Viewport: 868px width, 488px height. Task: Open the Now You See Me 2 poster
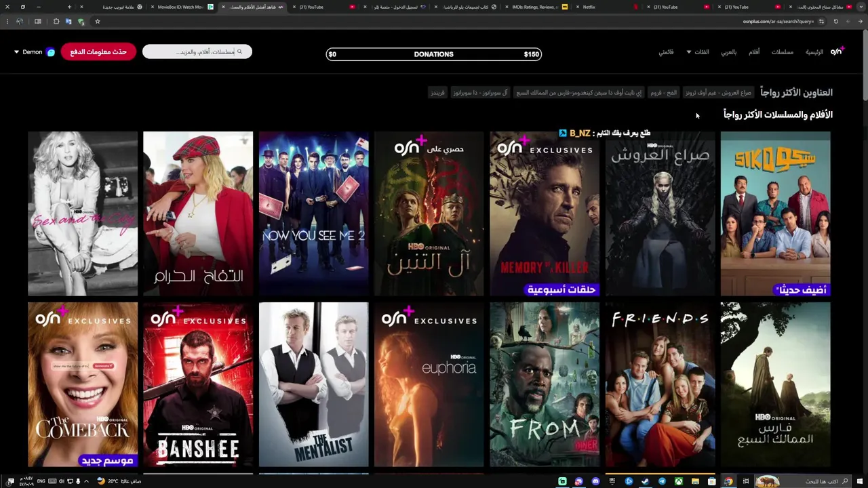(x=313, y=214)
